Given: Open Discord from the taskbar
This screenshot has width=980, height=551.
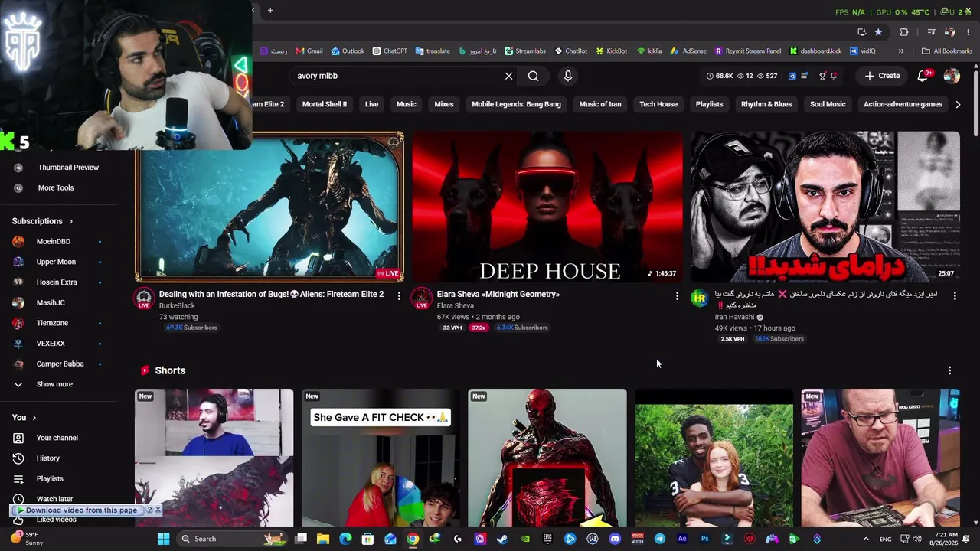Looking at the screenshot, I should point(615,539).
